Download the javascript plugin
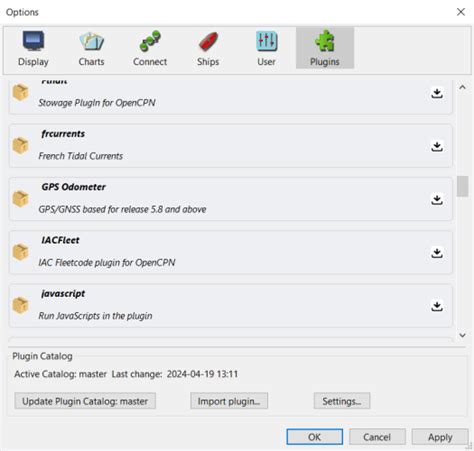The image size is (474, 451). pos(437,306)
